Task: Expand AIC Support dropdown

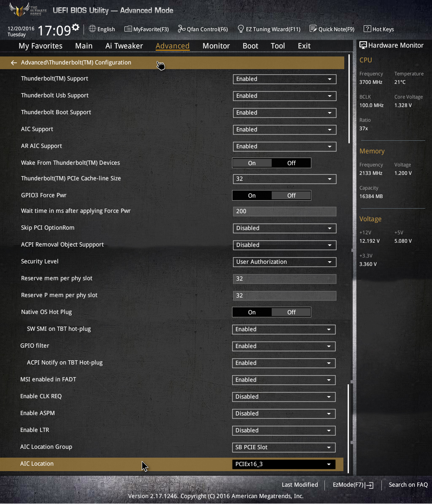Action: 284,129
